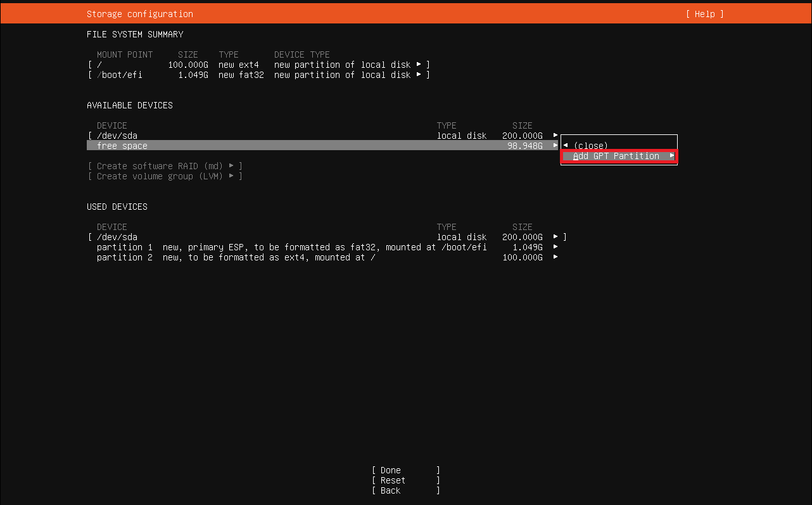The height and width of the screenshot is (505, 812).
Task: Click the Storage configuration title
Action: [x=140, y=14]
